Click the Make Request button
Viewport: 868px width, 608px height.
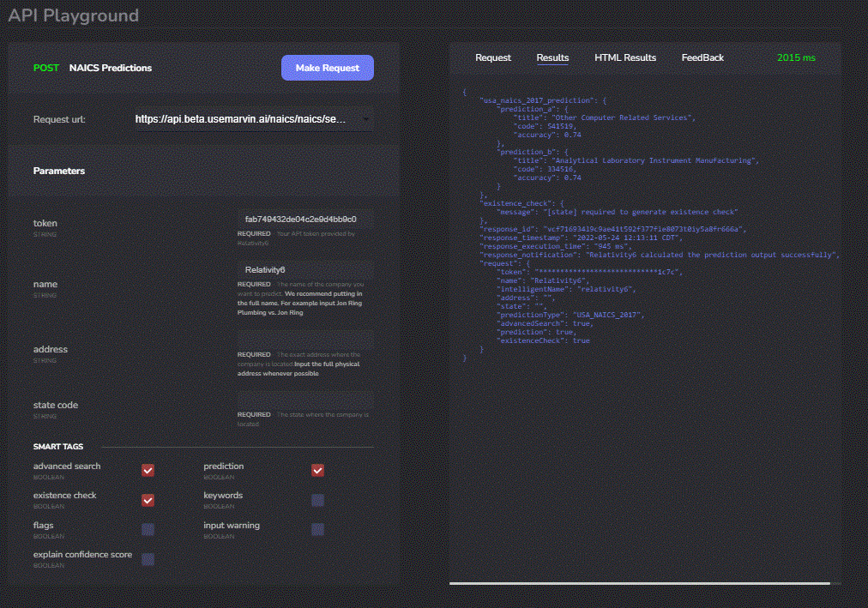point(327,68)
